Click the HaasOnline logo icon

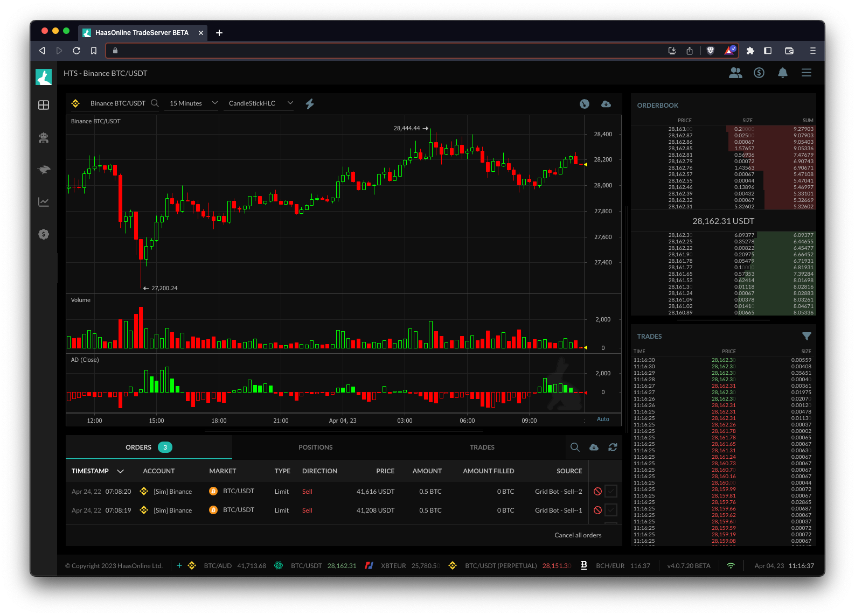44,76
